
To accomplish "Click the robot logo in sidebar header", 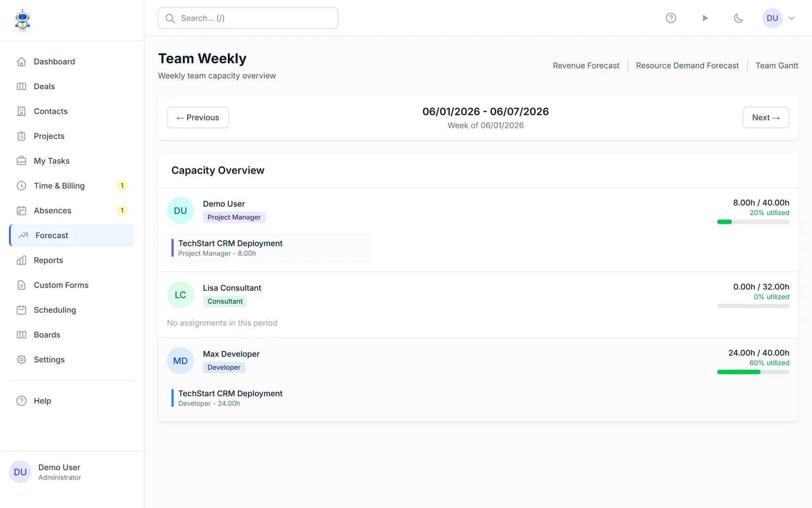I will coord(22,20).
